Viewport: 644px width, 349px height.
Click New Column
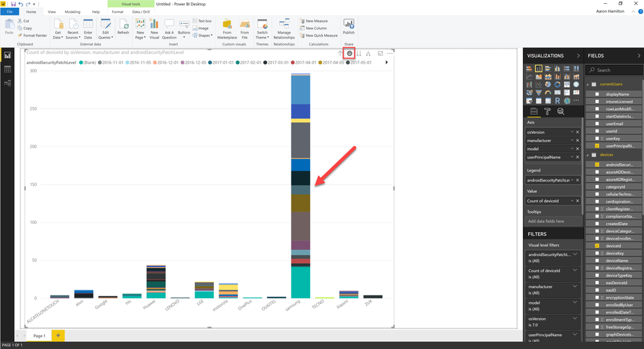point(313,28)
